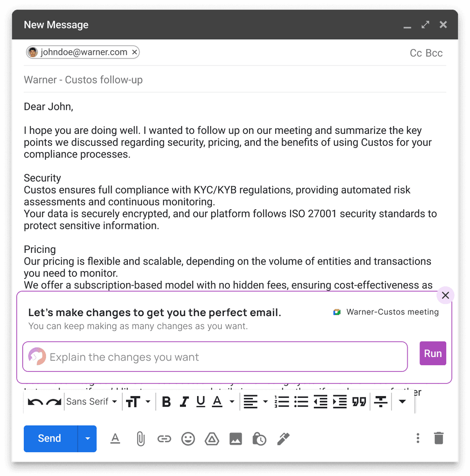470x476 pixels.
Task: Click the 'Pricing' heading in the body
Action: pyautogui.click(x=40, y=249)
